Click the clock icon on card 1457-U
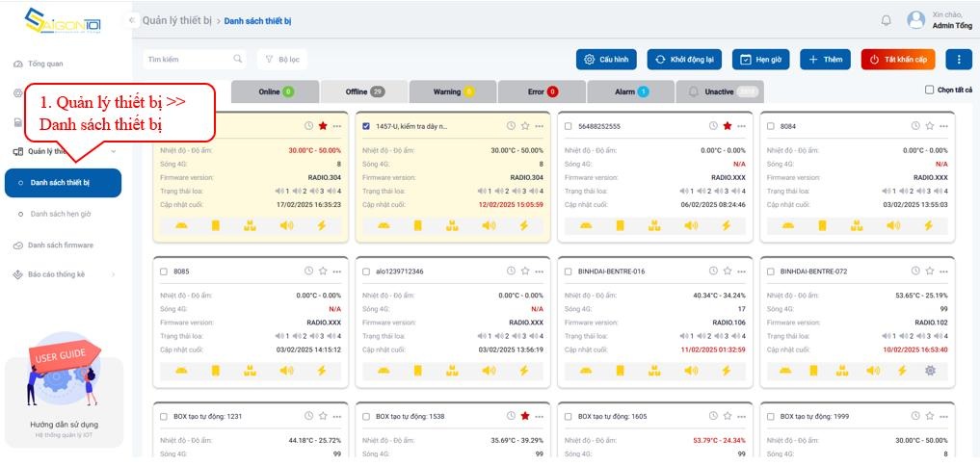This screenshot has height=466, width=980. (x=511, y=125)
